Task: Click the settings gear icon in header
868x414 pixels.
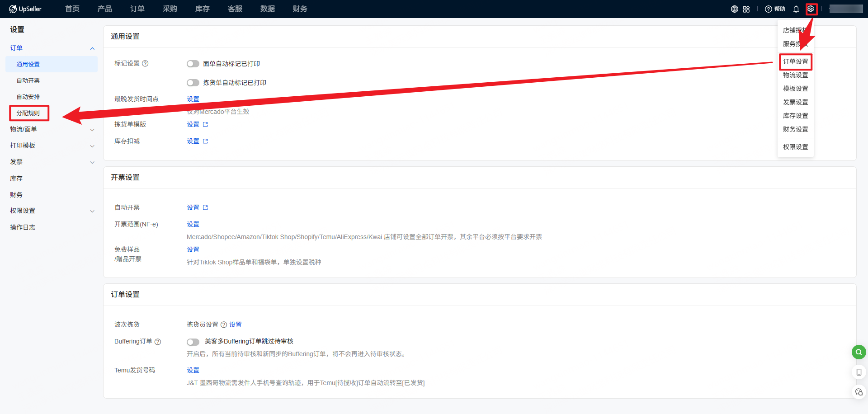Action: 811,9
